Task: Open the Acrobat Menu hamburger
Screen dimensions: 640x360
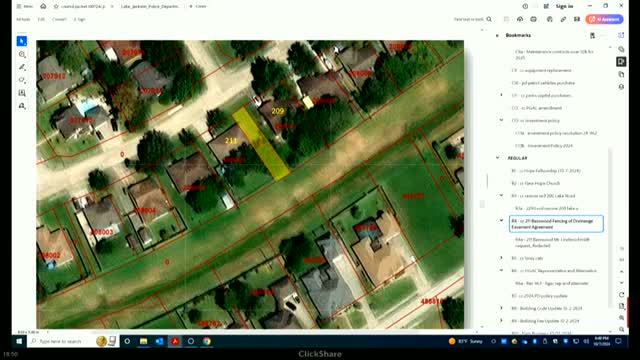Action: click(x=24, y=7)
